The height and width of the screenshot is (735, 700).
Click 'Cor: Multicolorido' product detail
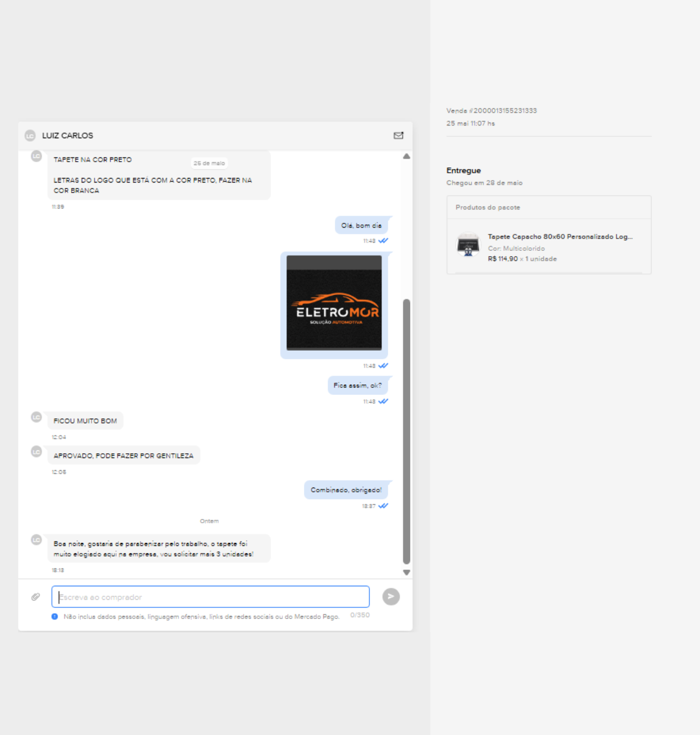516,249
